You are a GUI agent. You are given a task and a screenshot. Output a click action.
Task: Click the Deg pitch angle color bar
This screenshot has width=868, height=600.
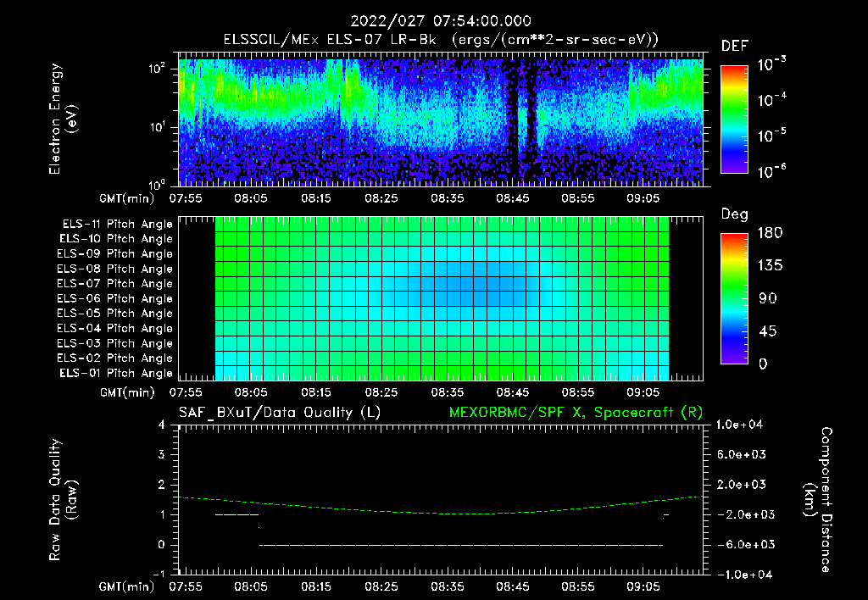coord(734,298)
